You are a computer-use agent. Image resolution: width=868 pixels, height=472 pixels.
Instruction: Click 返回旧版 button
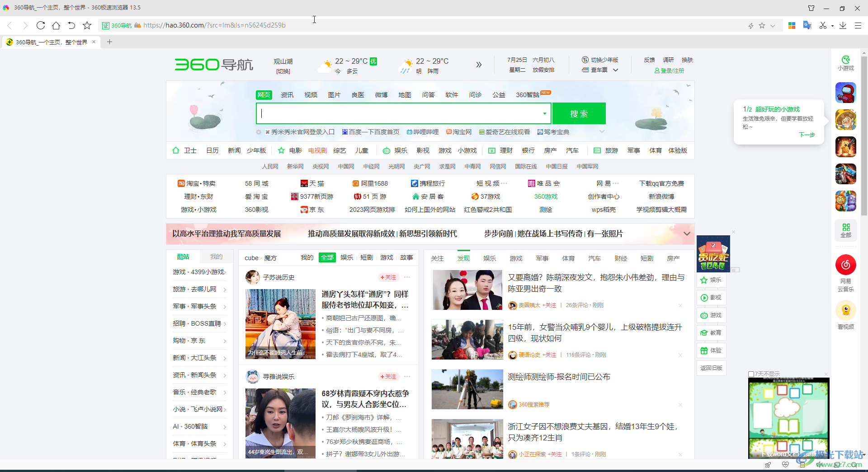pos(711,368)
